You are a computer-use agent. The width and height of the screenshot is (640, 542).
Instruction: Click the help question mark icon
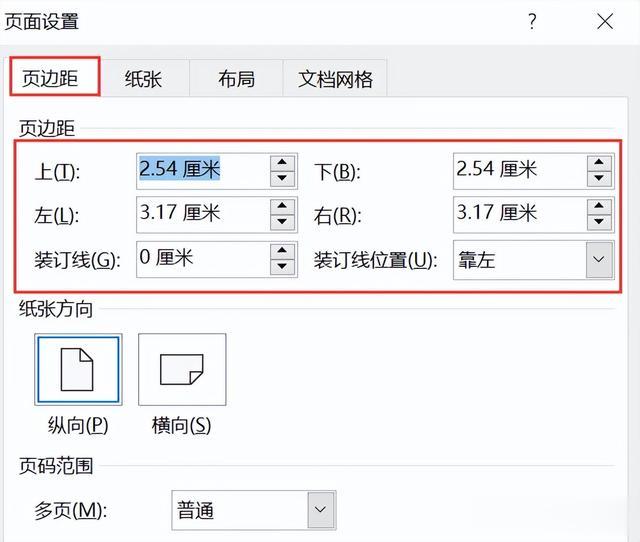[x=532, y=21]
